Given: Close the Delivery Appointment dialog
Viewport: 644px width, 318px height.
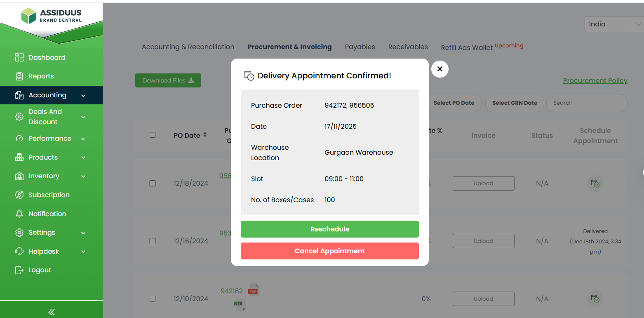Looking at the screenshot, I should click(x=440, y=69).
